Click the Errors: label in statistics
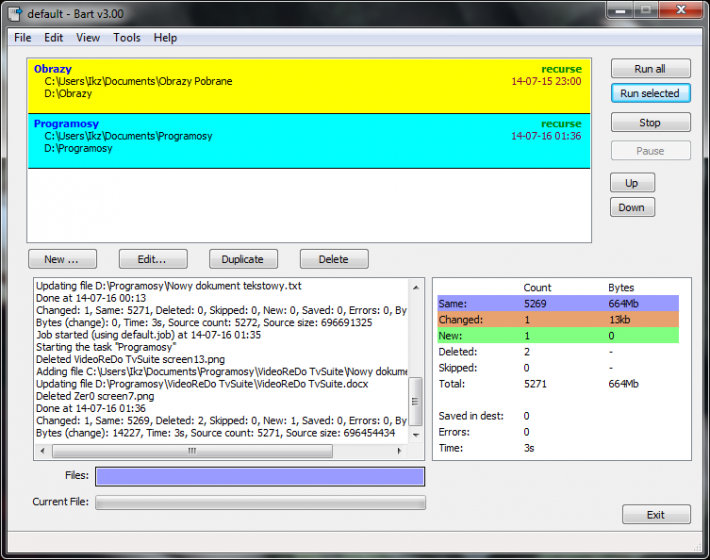The width and height of the screenshot is (710, 560). click(x=454, y=432)
